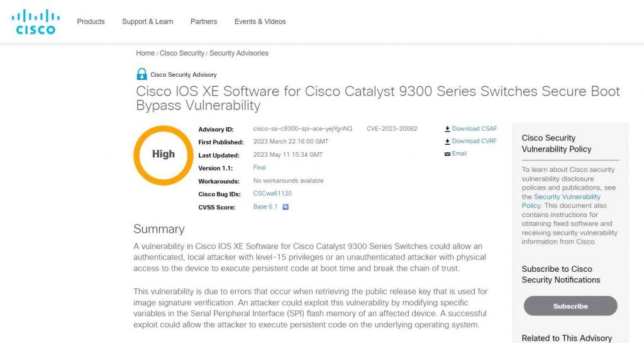
Task: Navigate to Security Advisories breadcrumb
Action: [x=239, y=53]
